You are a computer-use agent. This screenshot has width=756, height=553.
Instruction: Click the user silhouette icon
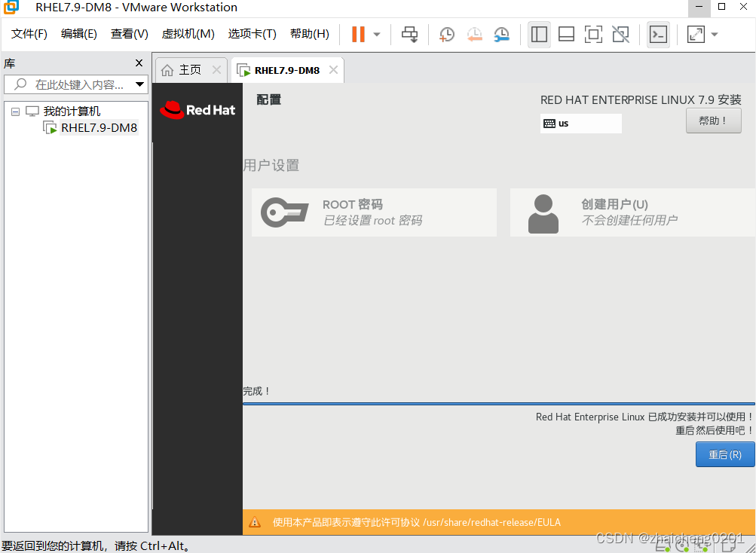543,213
